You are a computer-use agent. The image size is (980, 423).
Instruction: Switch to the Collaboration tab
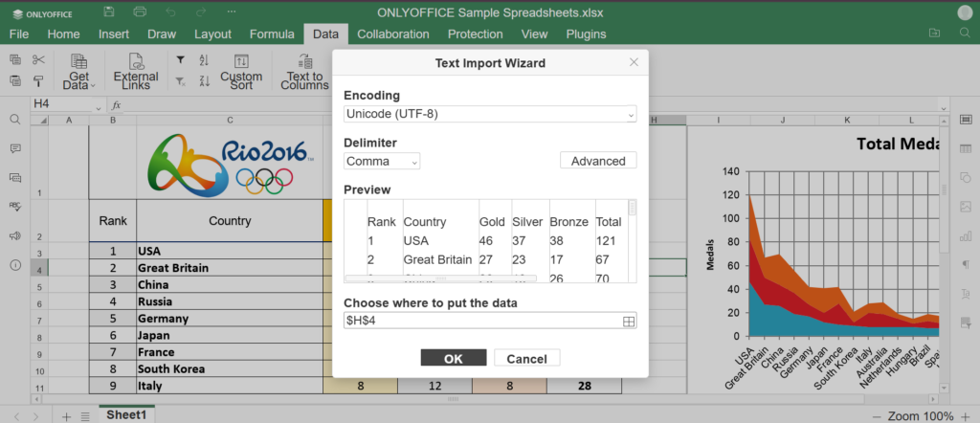(392, 34)
